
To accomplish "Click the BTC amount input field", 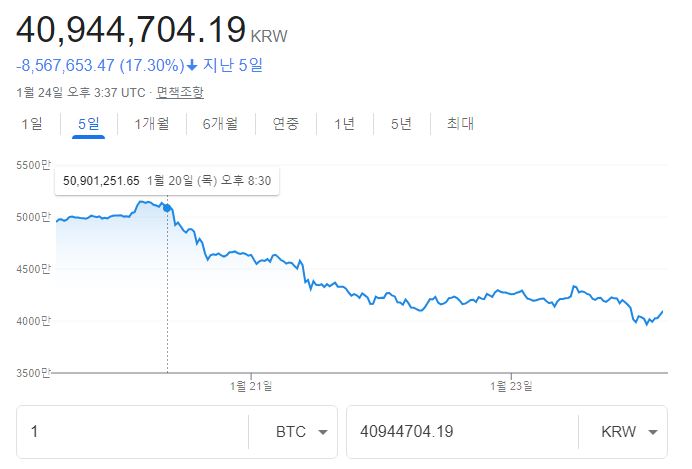I will [135, 432].
